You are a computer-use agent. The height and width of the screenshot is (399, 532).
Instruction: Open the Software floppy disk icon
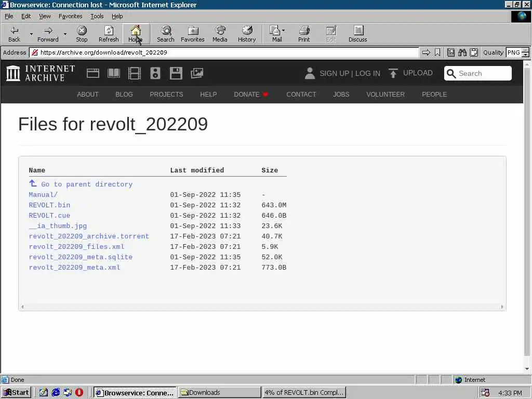(x=176, y=73)
